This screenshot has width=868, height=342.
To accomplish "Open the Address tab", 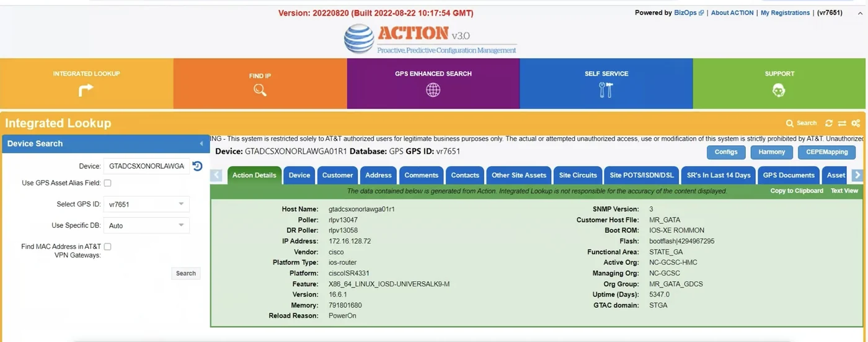I will [379, 175].
